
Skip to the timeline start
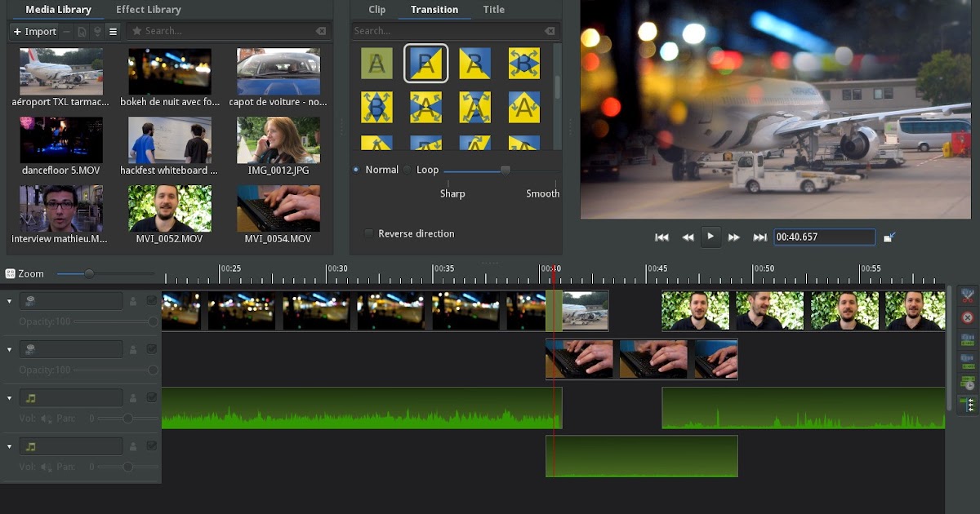pos(662,237)
